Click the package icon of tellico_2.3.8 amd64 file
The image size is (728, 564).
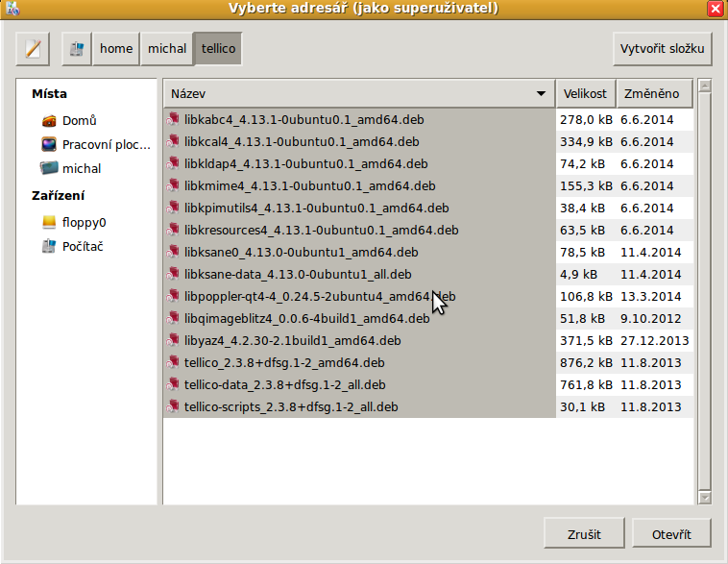(173, 362)
